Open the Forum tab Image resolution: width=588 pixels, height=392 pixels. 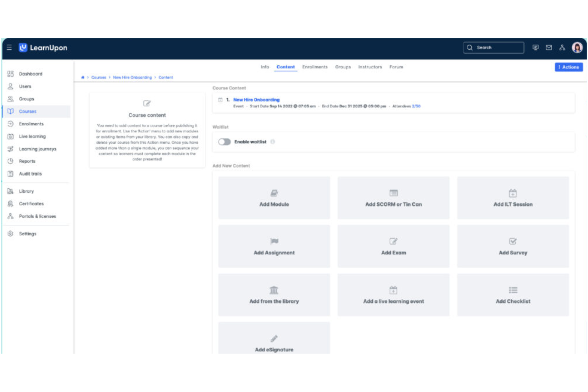pyautogui.click(x=396, y=67)
